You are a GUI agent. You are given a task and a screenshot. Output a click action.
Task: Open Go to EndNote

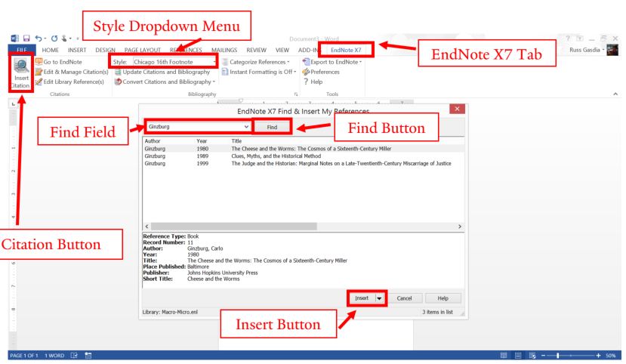(59, 62)
